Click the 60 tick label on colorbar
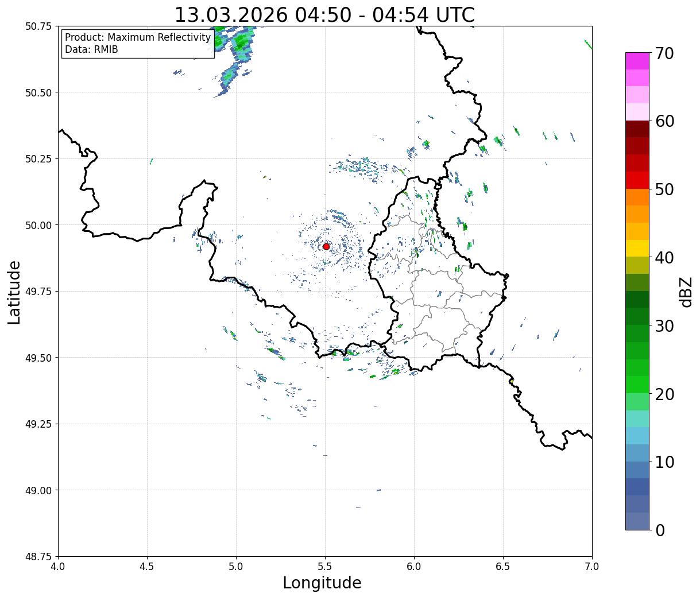 [664, 121]
